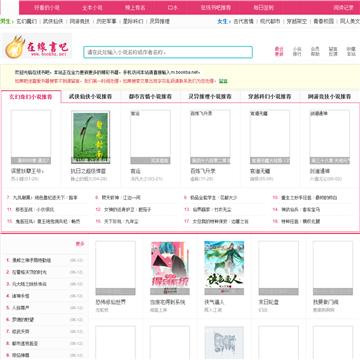Image resolution: width=360 pixels, height=360 pixels.
Task: Click the 官道无疆 title under its cover
Action: pyautogui.click(x=260, y=171)
